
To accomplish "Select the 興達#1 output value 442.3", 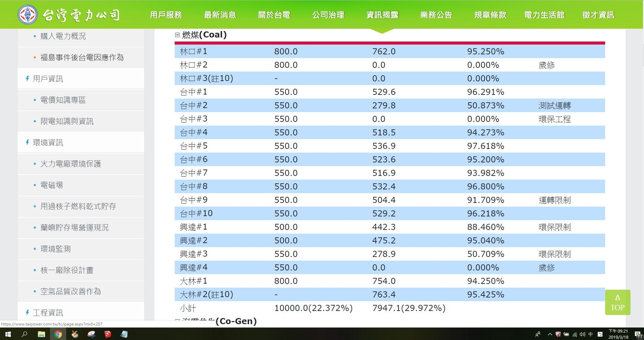I will pyautogui.click(x=384, y=227).
